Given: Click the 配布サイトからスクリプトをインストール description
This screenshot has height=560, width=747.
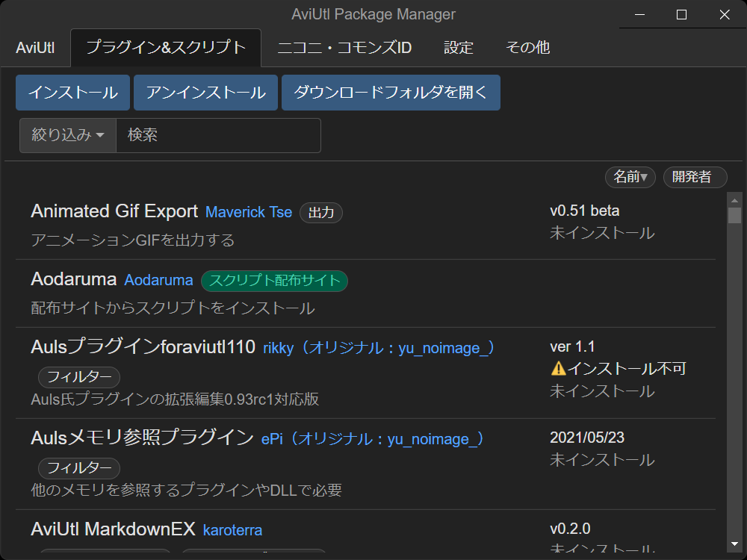Looking at the screenshot, I should (x=173, y=308).
